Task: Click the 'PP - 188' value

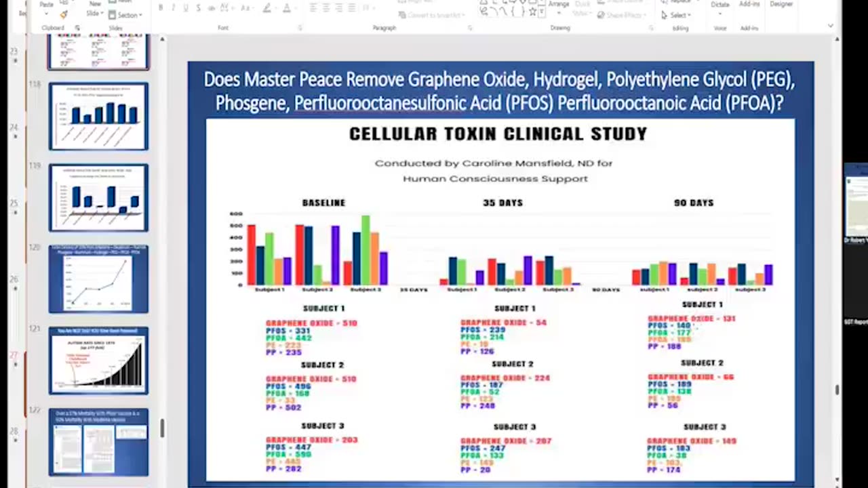Action: coord(665,346)
